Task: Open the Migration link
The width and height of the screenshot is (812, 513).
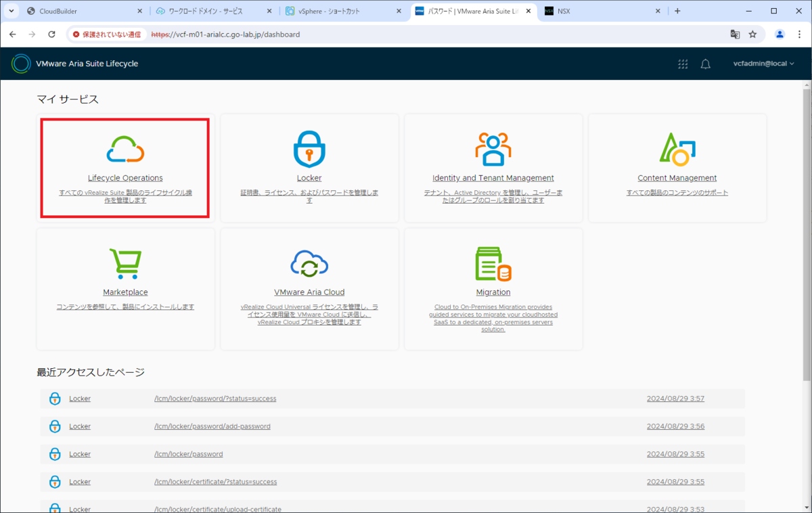Action: click(x=493, y=292)
